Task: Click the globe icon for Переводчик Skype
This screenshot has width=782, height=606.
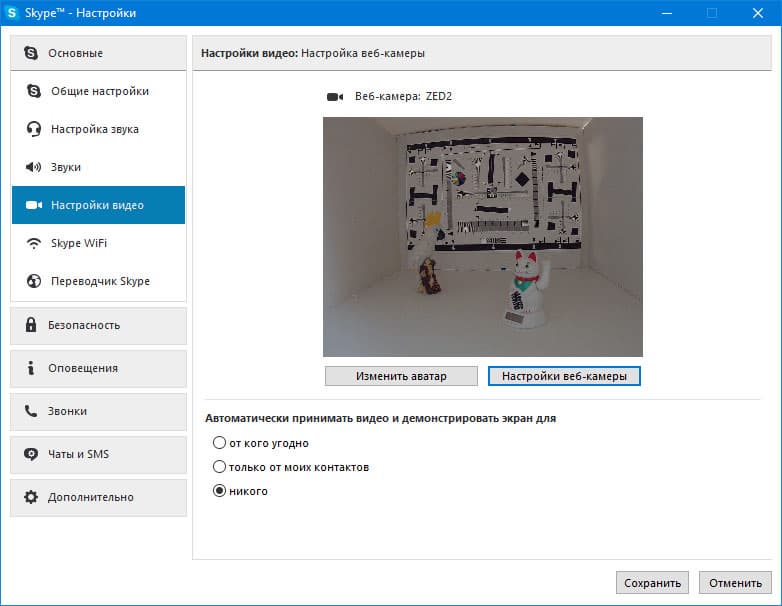Action: click(x=33, y=281)
